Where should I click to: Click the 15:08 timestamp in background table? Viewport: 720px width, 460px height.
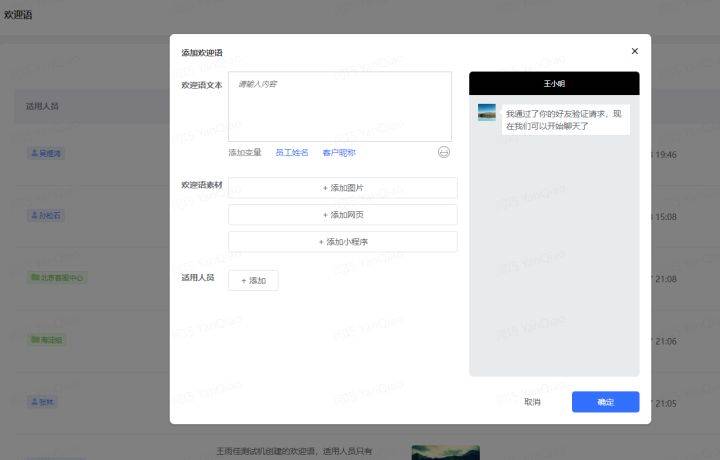666,217
